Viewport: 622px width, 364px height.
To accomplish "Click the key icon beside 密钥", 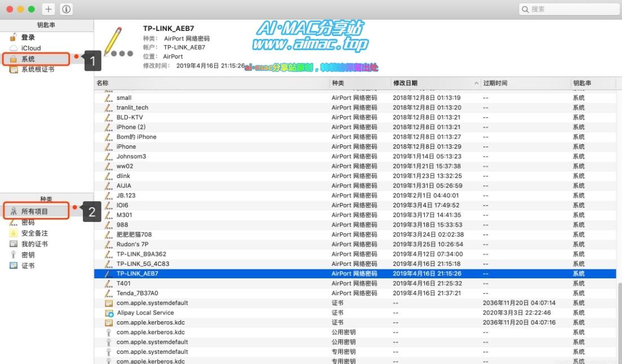I will (14, 255).
